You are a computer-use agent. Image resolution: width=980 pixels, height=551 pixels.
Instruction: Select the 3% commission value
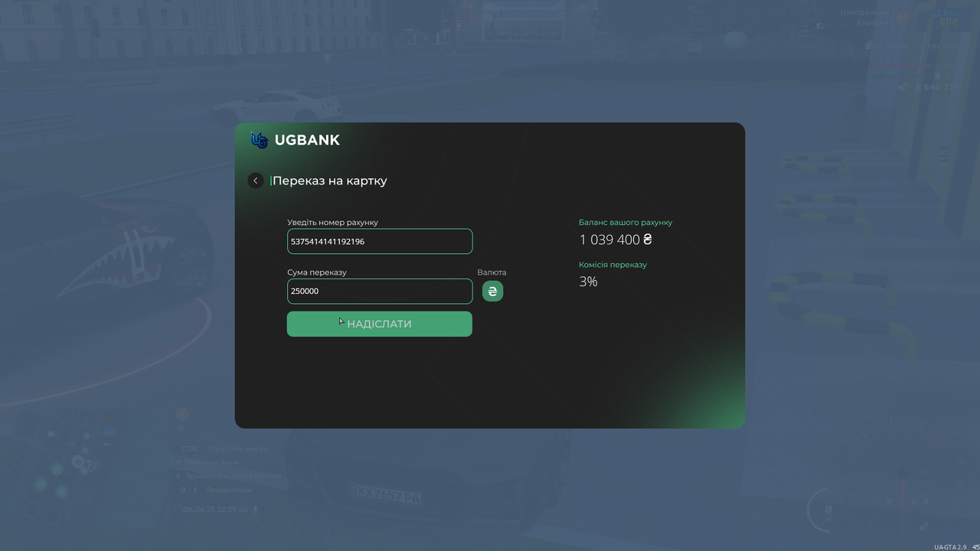pos(588,282)
